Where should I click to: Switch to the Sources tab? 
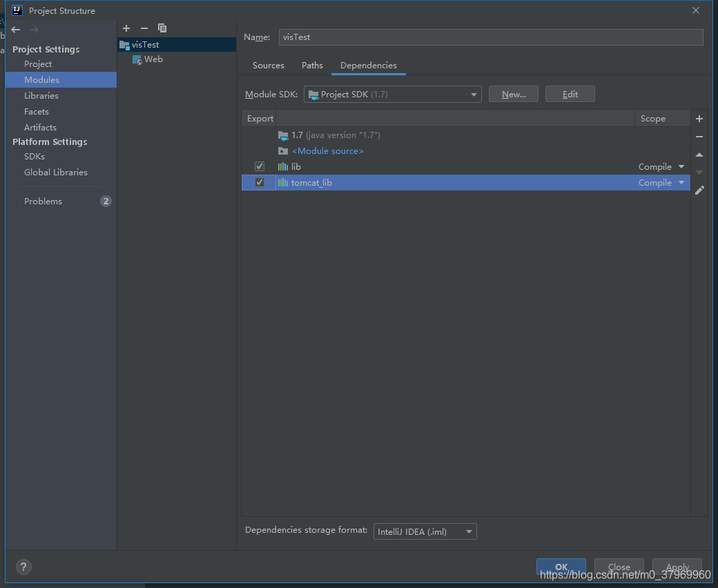269,66
